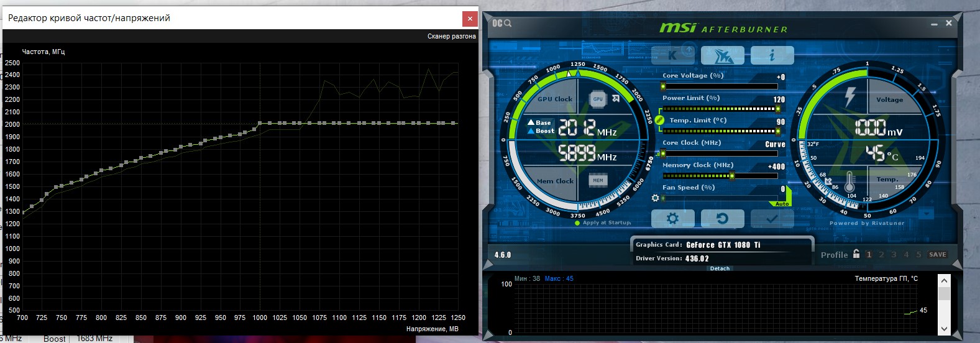This screenshot has width=980, height=343.
Task: Click the Curve value beside Core Clock
Action: (x=775, y=144)
